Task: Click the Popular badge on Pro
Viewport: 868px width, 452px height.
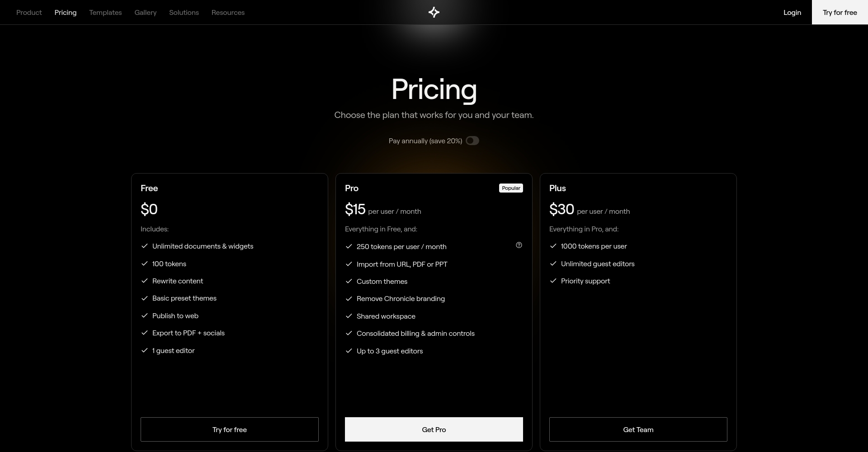Action: pyautogui.click(x=511, y=188)
